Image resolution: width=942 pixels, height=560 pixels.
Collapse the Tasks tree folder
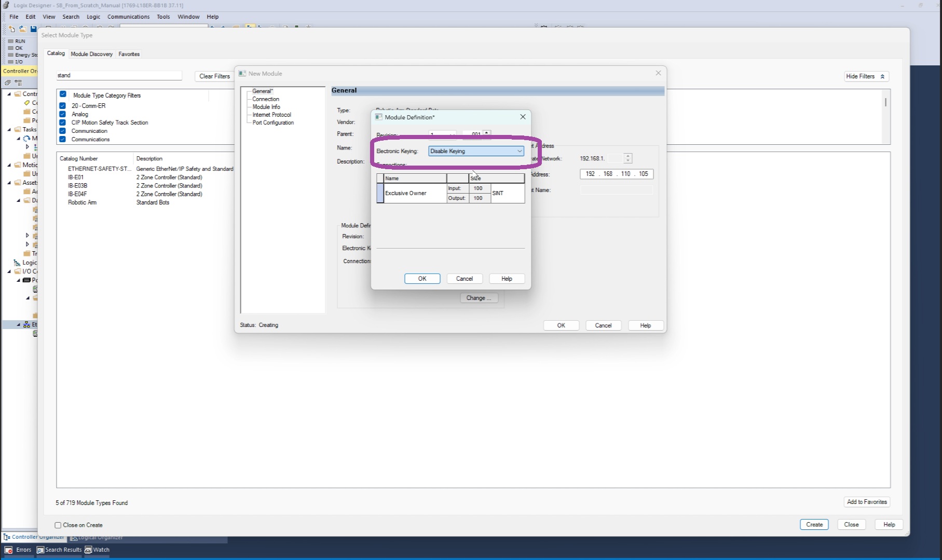9,130
